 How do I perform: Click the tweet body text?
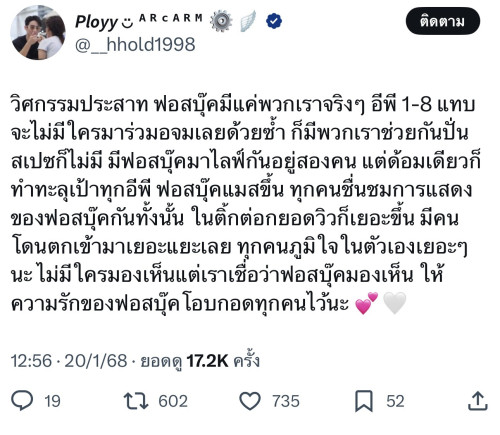(245, 203)
